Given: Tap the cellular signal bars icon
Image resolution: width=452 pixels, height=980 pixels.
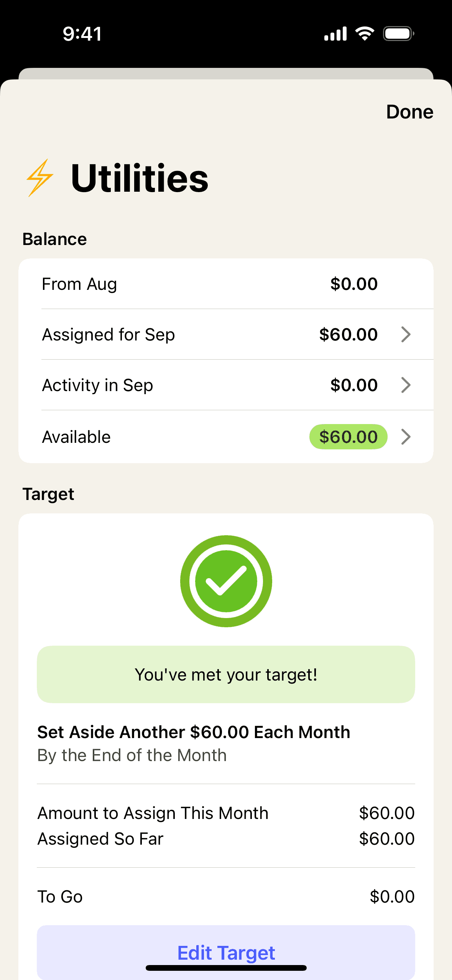Looking at the screenshot, I should point(335,34).
